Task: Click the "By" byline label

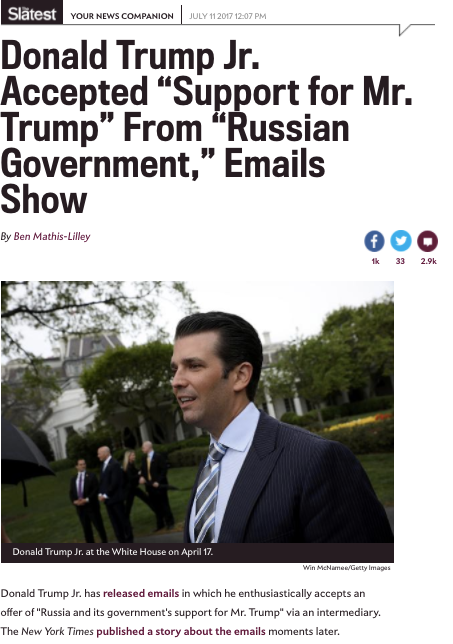Action: [6, 237]
